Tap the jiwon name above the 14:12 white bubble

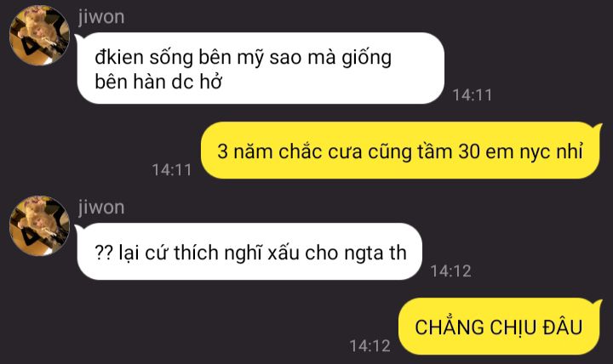(101, 208)
